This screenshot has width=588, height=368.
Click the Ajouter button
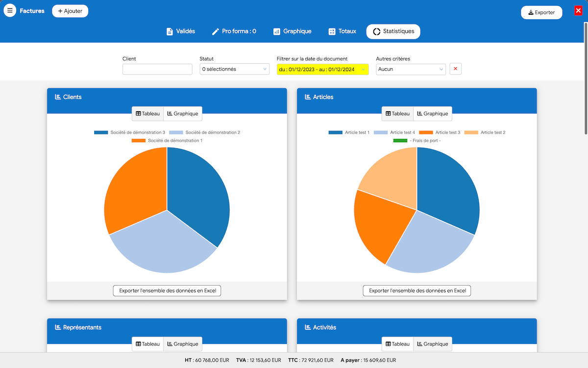click(x=70, y=11)
